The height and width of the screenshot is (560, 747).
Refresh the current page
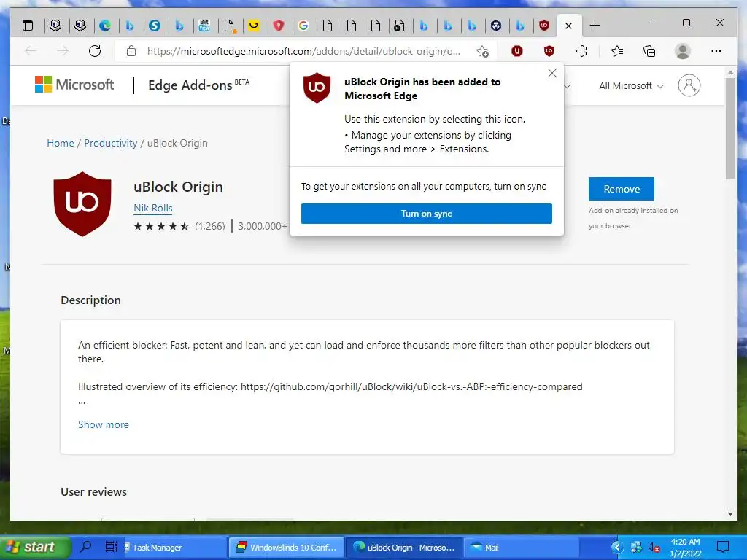coord(95,51)
